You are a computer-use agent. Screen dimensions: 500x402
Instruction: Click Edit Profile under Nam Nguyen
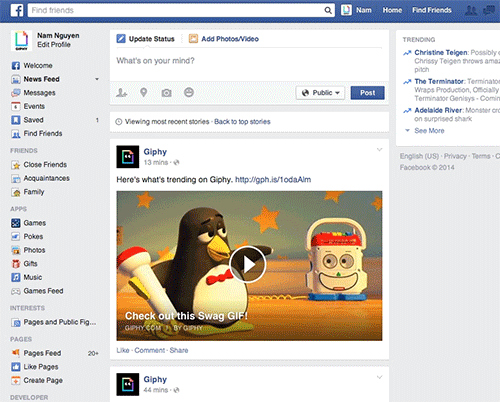point(54,45)
